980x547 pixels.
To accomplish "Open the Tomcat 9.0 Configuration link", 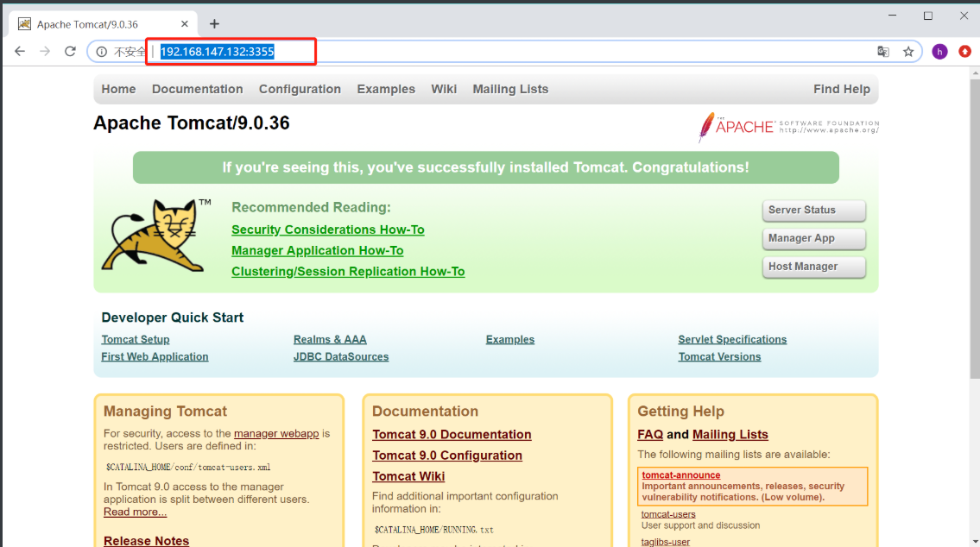I will 447,456.
